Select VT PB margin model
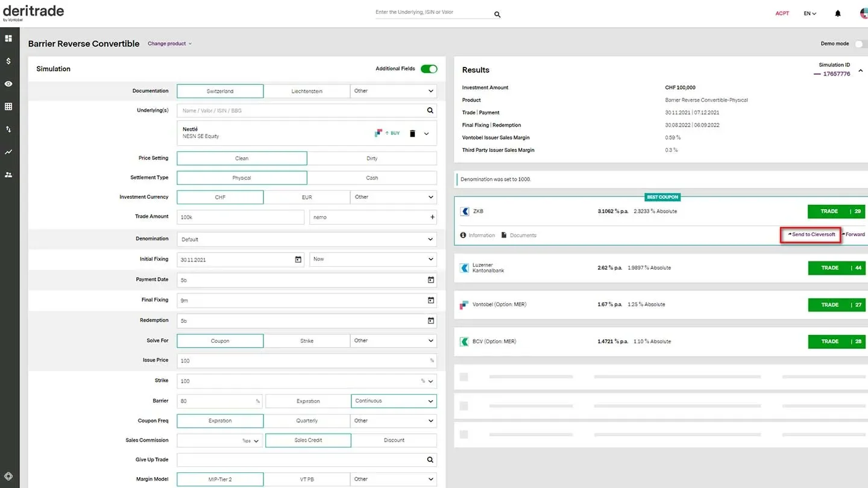This screenshot has width=868, height=488. pos(307,480)
